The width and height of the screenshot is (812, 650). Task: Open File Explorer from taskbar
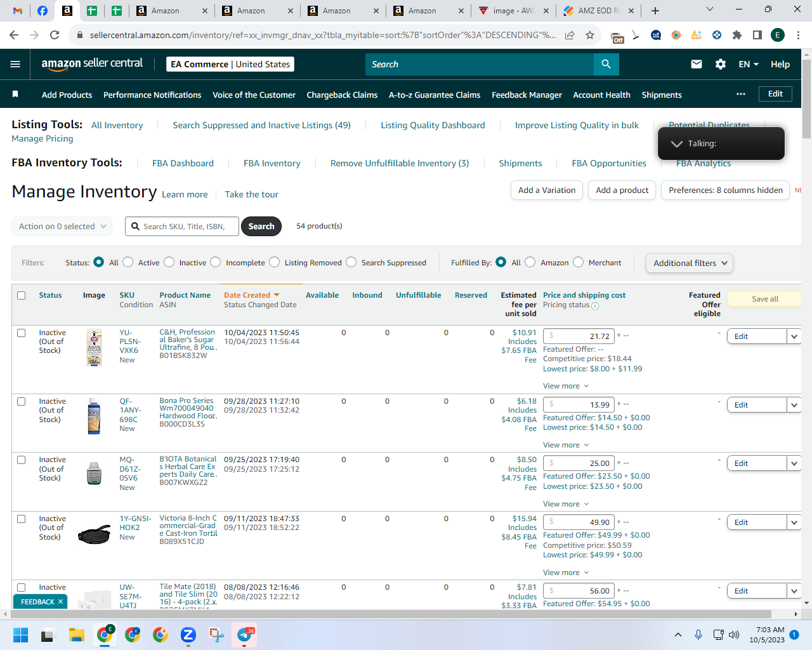(77, 635)
